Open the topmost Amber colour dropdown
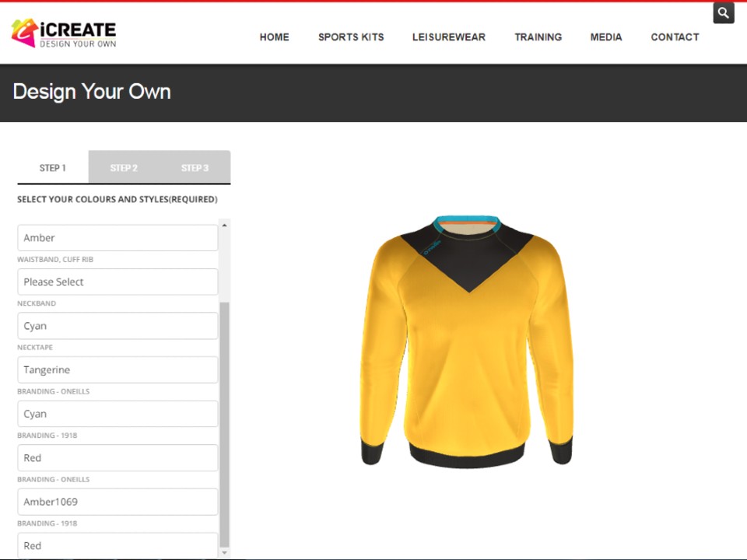The height and width of the screenshot is (560, 747). pyautogui.click(x=117, y=238)
